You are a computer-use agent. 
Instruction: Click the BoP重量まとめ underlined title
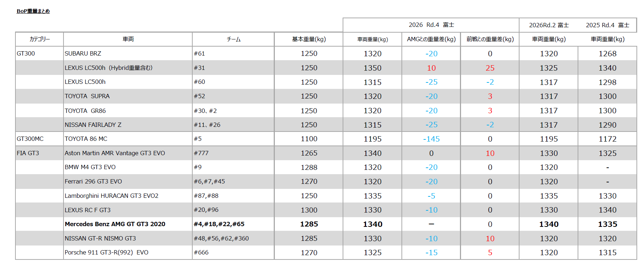point(33,11)
